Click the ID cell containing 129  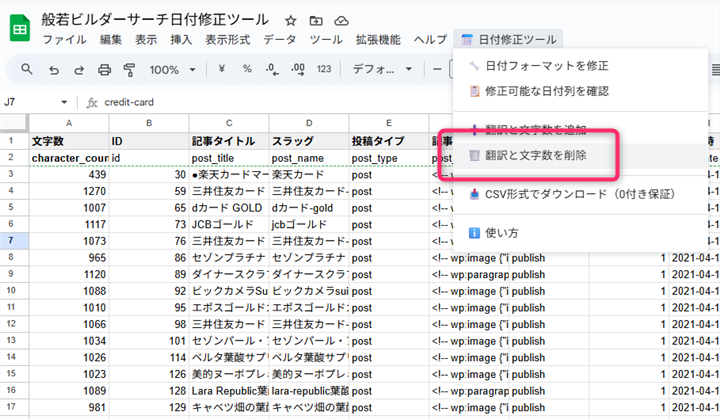coord(149,407)
